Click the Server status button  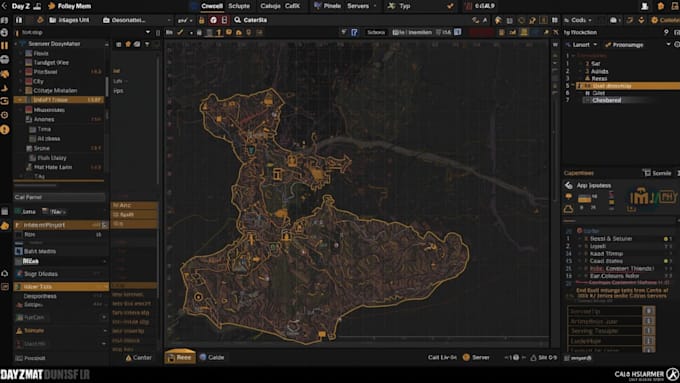coord(476,357)
